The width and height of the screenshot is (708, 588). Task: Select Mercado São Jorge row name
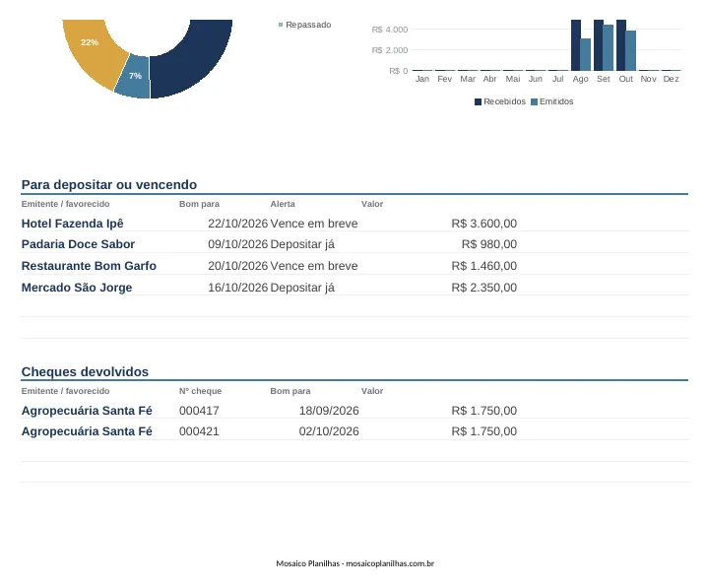[x=77, y=288]
